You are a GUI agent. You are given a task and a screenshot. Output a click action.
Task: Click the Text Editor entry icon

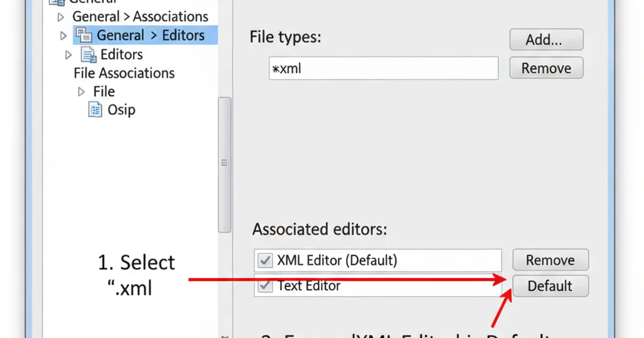[265, 285]
